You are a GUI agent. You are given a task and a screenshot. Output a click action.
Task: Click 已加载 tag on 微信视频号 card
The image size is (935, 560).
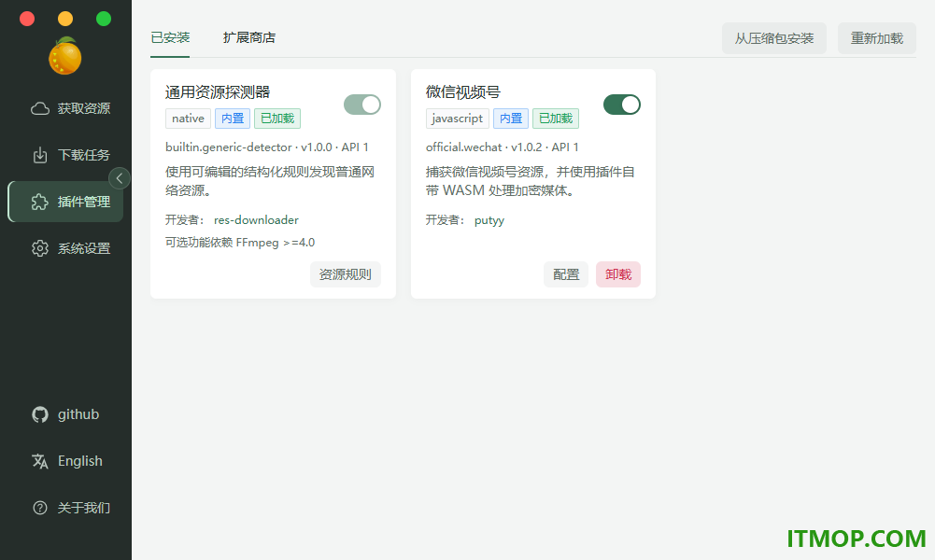[556, 119]
